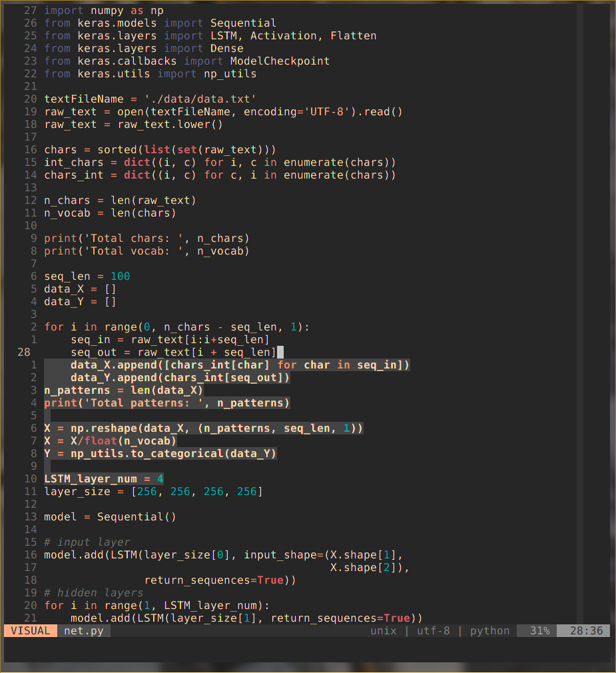616x673 pixels.
Task: Click absolute line number 28 in gutter
Action: pyautogui.click(x=24, y=352)
